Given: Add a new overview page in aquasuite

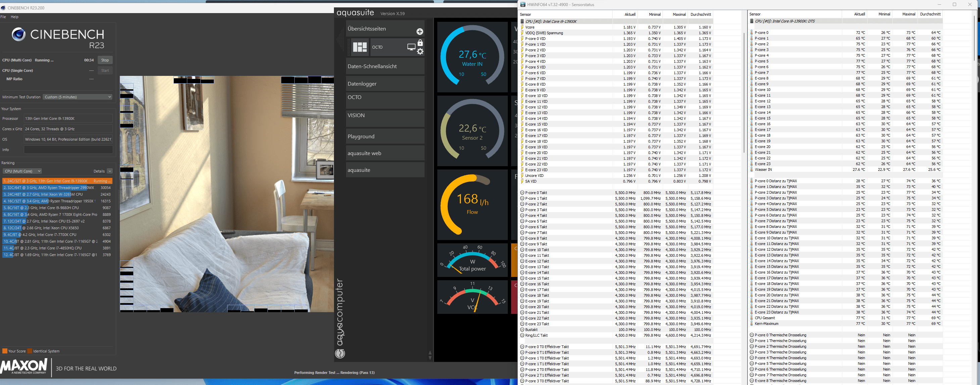Looking at the screenshot, I should pos(420,32).
